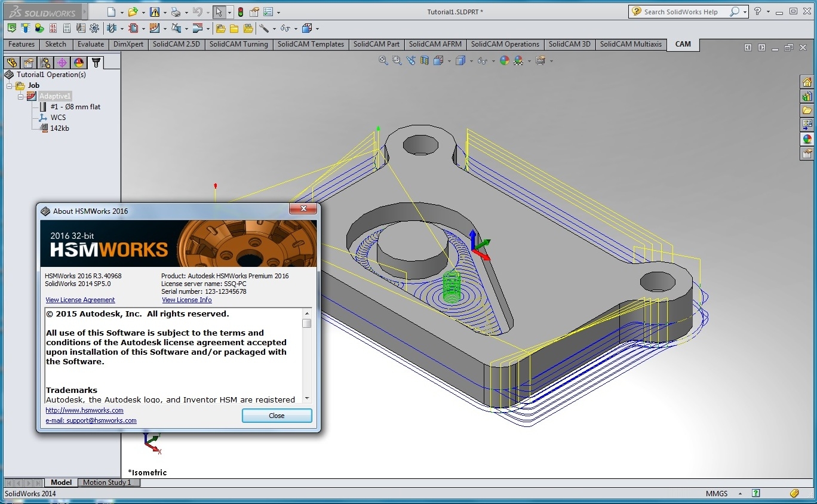Image resolution: width=817 pixels, height=504 pixels.
Task: Open the HSMWorks gear settings icon
Action: click(94, 28)
